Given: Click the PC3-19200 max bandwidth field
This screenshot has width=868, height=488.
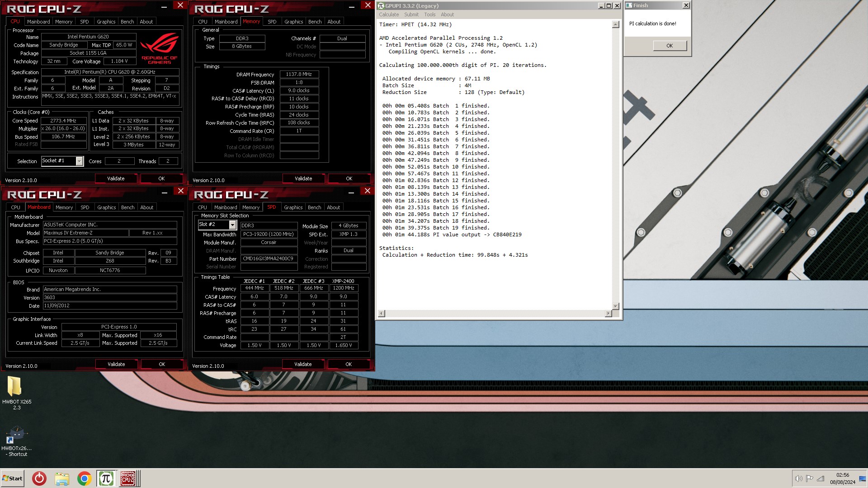Looking at the screenshot, I should click(269, 235).
